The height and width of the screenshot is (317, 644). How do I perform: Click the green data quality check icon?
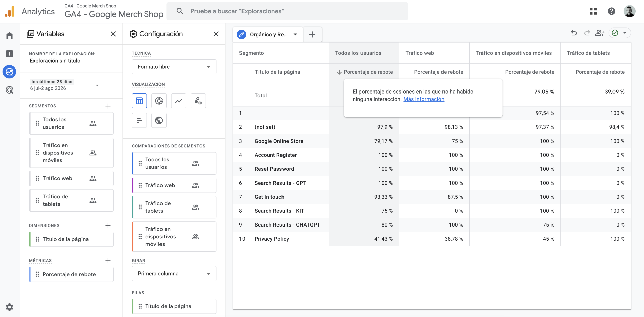click(615, 33)
